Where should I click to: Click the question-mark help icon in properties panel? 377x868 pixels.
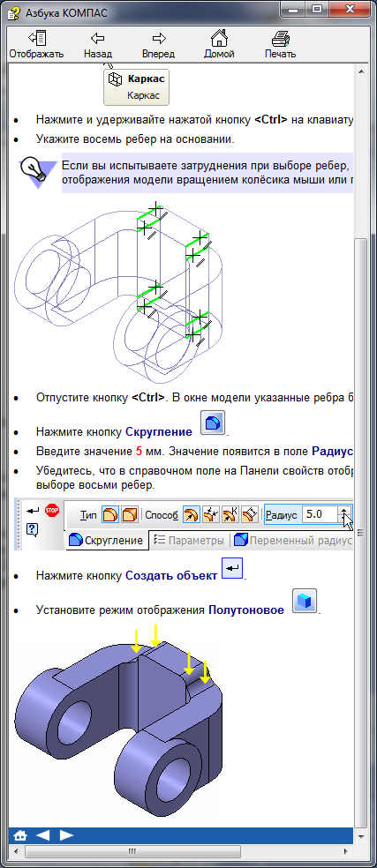pos(32,530)
